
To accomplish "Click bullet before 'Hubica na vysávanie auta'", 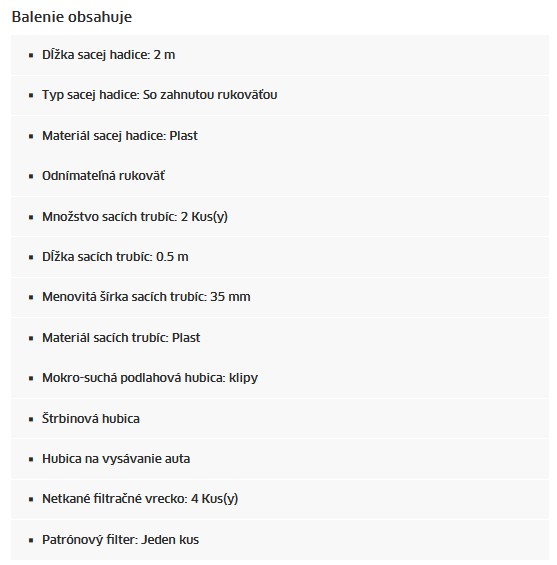I will click(x=31, y=459).
